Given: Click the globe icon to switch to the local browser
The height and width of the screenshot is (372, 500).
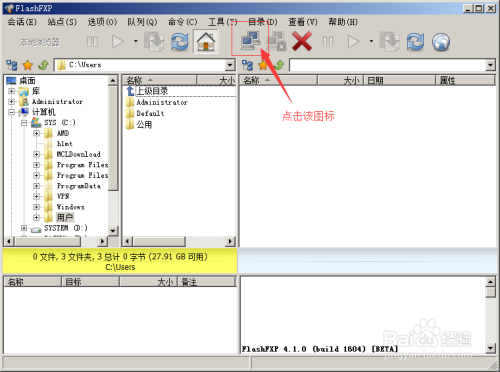Looking at the screenshot, I should click(x=441, y=42).
